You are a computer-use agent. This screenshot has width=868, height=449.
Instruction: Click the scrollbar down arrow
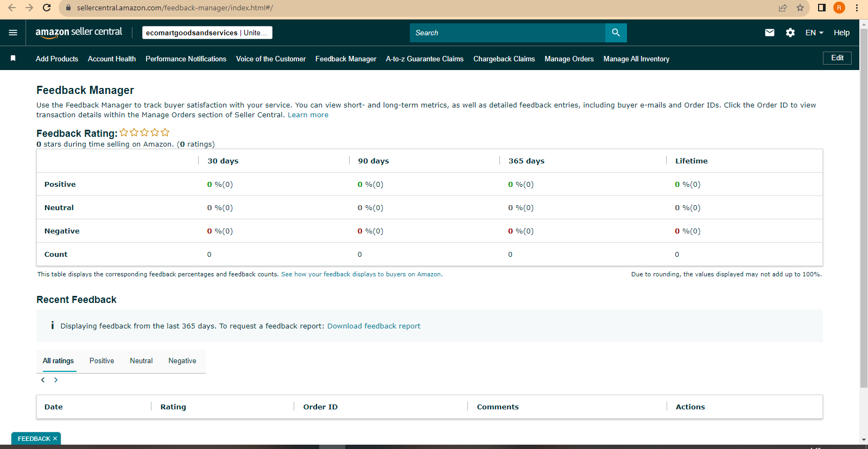coord(864,440)
